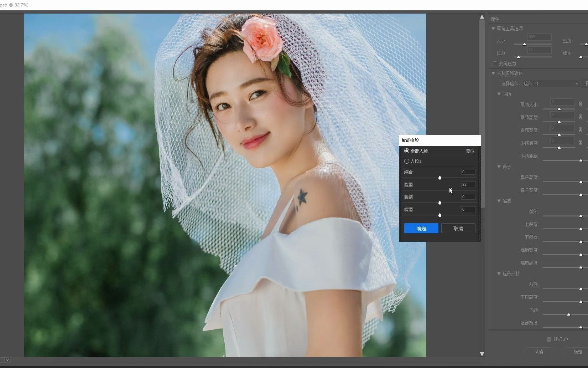Click the link icon beside 眼睛宽度
The height and width of the screenshot is (368, 588).
(580, 130)
